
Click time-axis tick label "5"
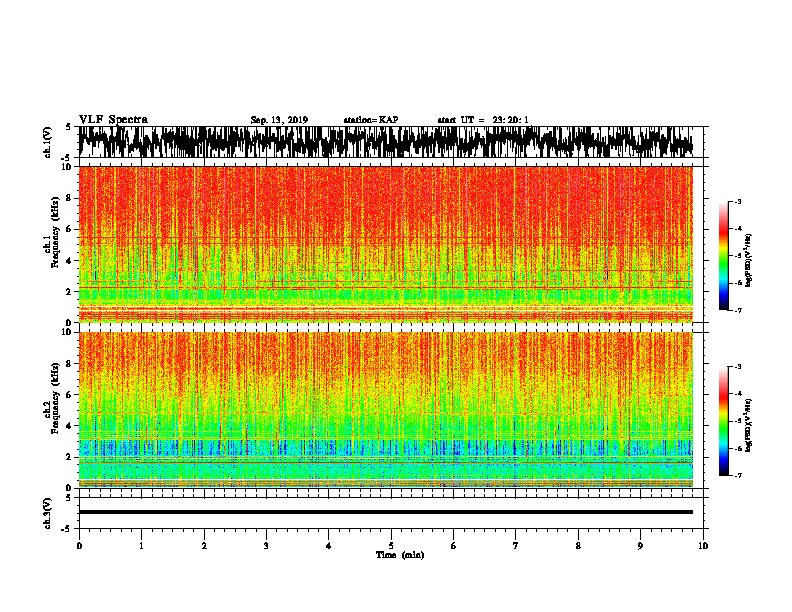[391, 546]
